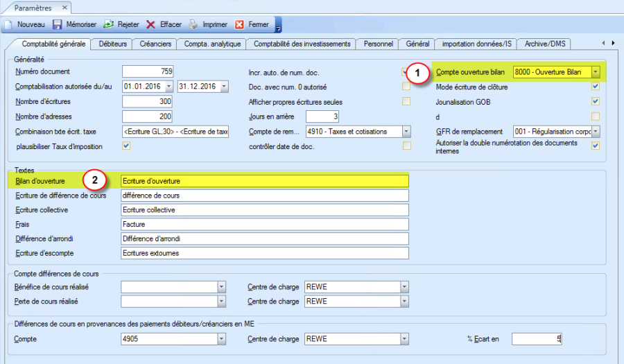This screenshot has width=624, height=364.
Task: Enable Doc. avec num. 0 autorisé
Action: [406, 87]
